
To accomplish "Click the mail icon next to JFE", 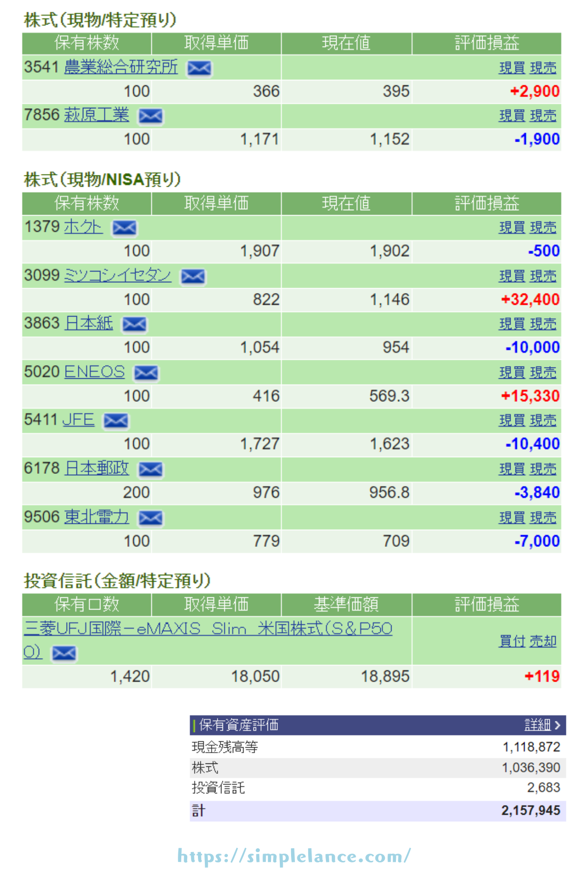I will 116,421.
